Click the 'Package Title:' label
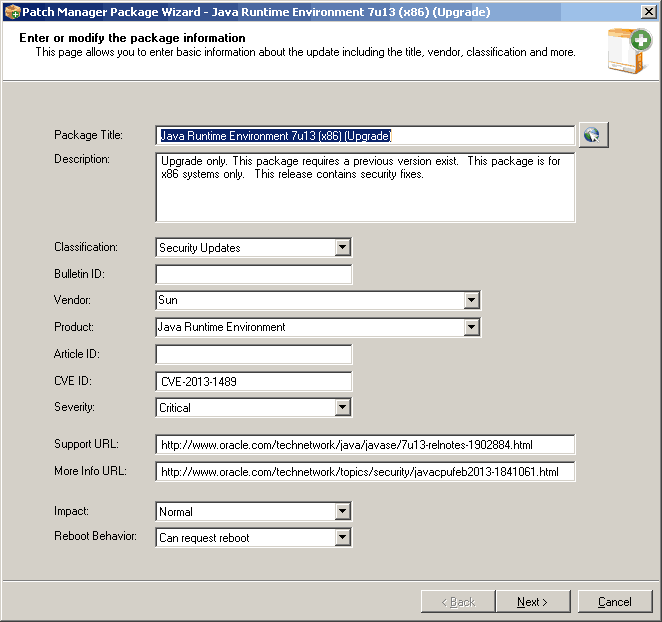Image resolution: width=662 pixels, height=622 pixels. (x=88, y=135)
